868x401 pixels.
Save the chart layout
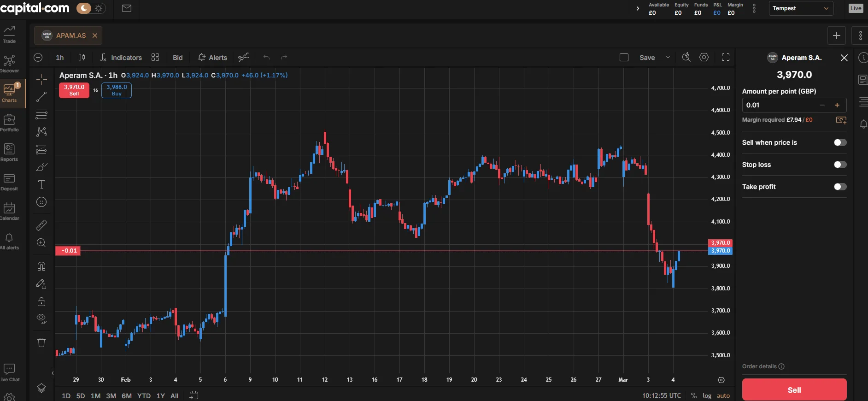(x=647, y=58)
